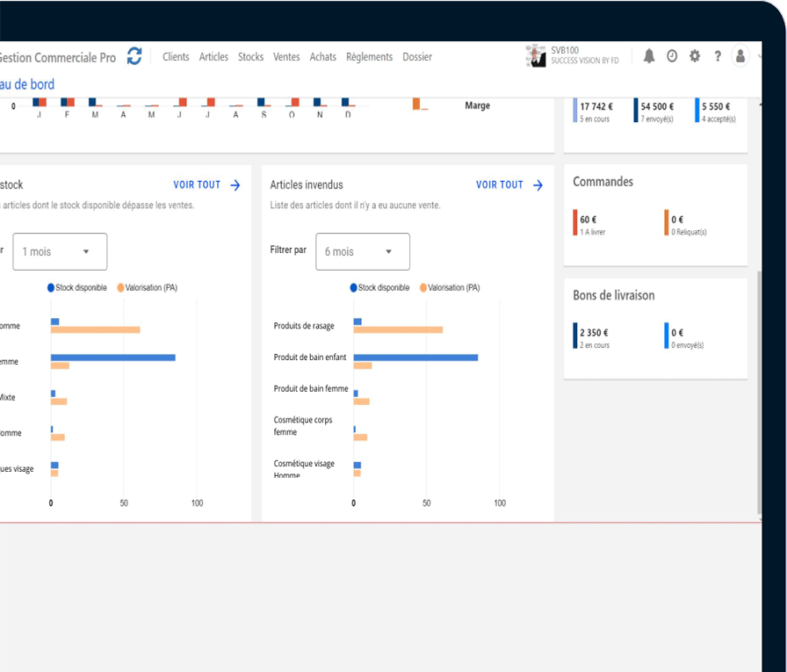This screenshot has height=672, width=787.
Task: Click VOIR TOUT in the left stock panel
Action: [x=196, y=185]
